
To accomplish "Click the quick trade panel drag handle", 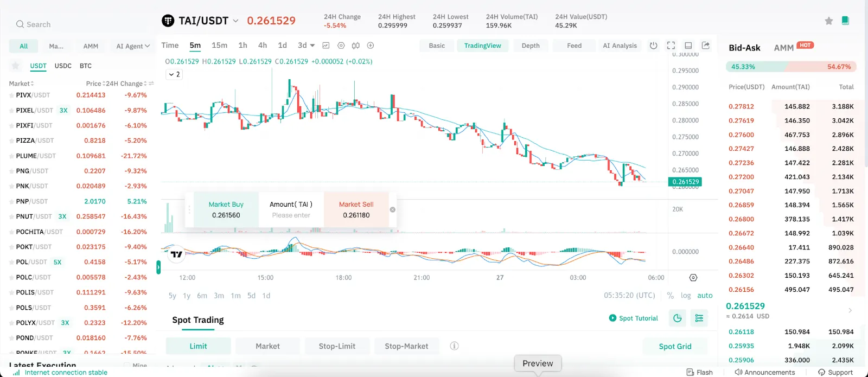I will (189, 209).
